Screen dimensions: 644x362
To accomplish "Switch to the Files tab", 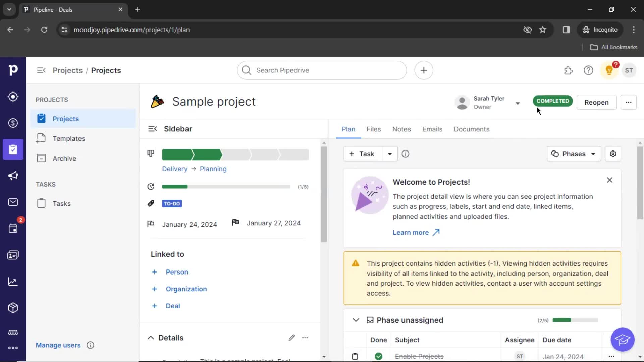I will coord(373,129).
